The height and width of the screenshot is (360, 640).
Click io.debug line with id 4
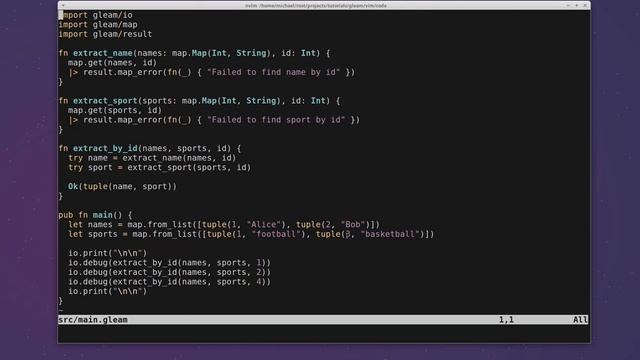169,282
